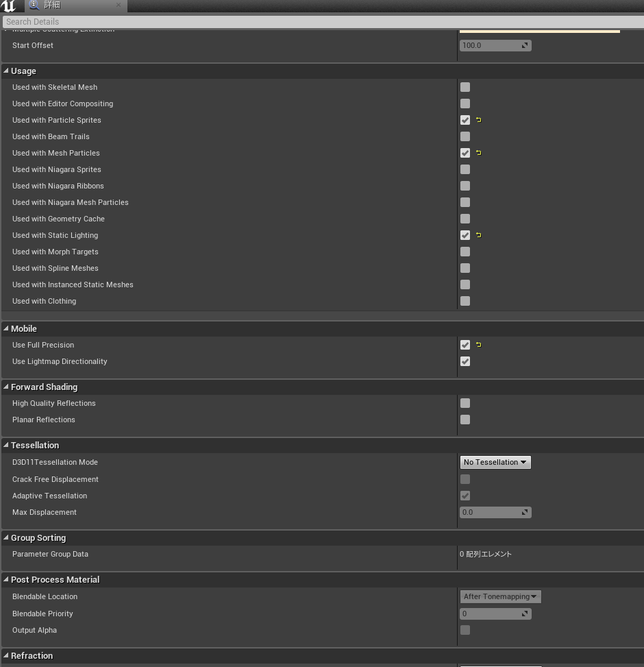
Task: Enable Used with Niagara Ribbons checkbox
Action: 465,186
